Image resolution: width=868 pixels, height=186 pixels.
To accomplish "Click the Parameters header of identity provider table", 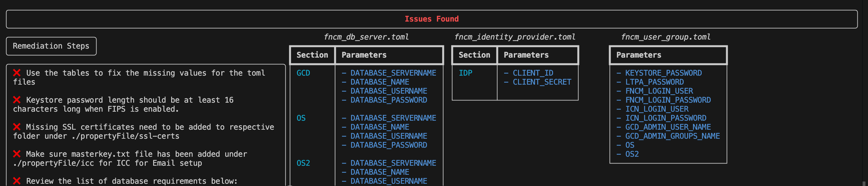I will tap(526, 55).
